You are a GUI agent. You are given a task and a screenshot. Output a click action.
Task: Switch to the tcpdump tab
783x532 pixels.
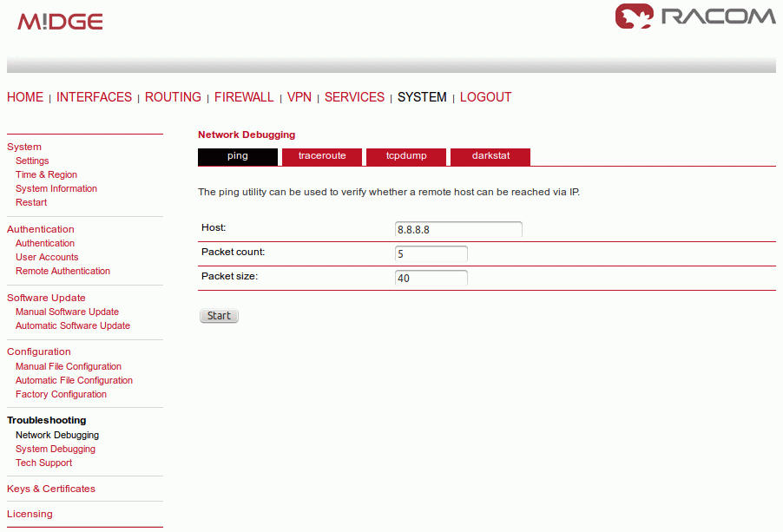point(406,156)
